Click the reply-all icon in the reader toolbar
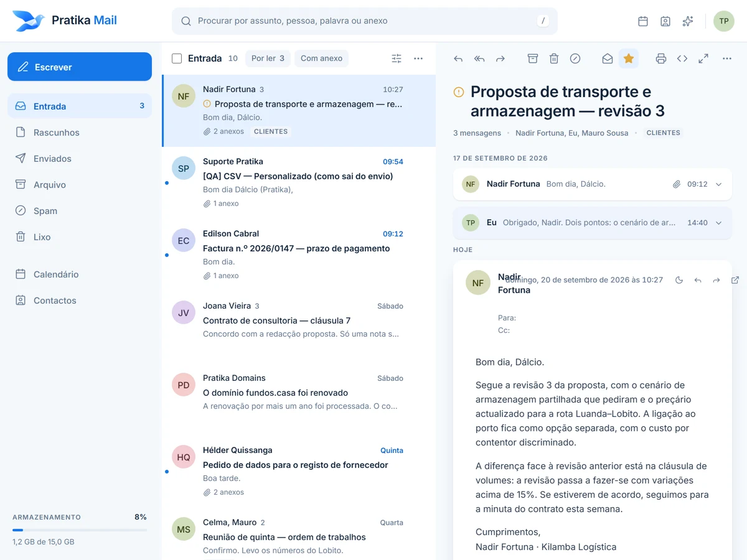This screenshot has width=747, height=560. coord(479,58)
